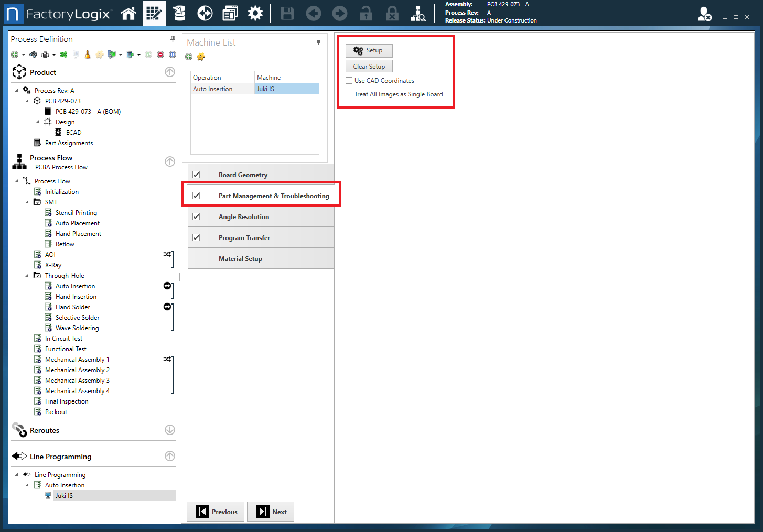Collapse the Product section arrow
Screen dimensions: 763x532
pyautogui.click(x=170, y=72)
